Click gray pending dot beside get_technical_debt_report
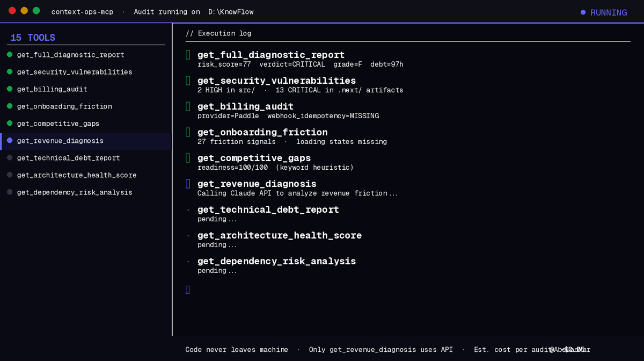Viewport: 644px width, 361px height. [x=10, y=158]
